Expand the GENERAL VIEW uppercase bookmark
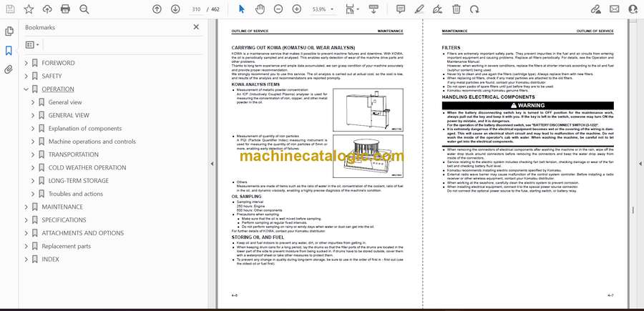 point(33,115)
